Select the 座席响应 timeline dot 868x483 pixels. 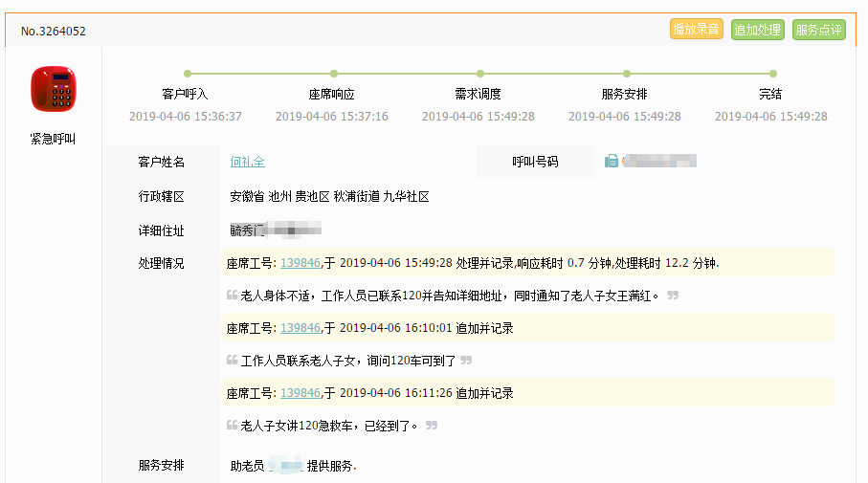334,74
